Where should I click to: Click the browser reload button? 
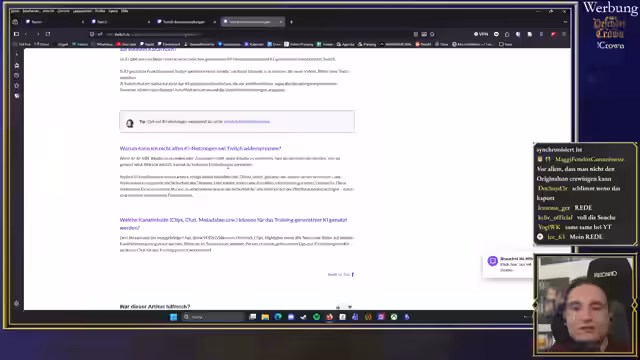pos(48,34)
